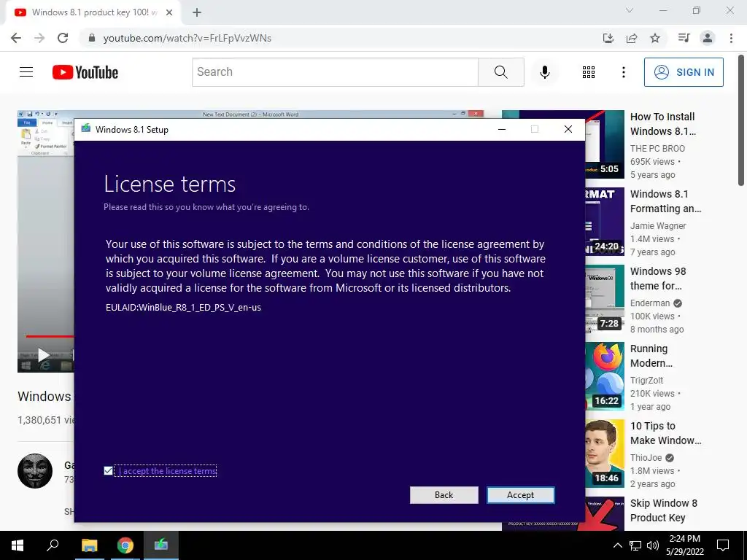The image size is (747, 560).
Task: Open Windows 8.1 Formatting video title
Action: tap(665, 201)
